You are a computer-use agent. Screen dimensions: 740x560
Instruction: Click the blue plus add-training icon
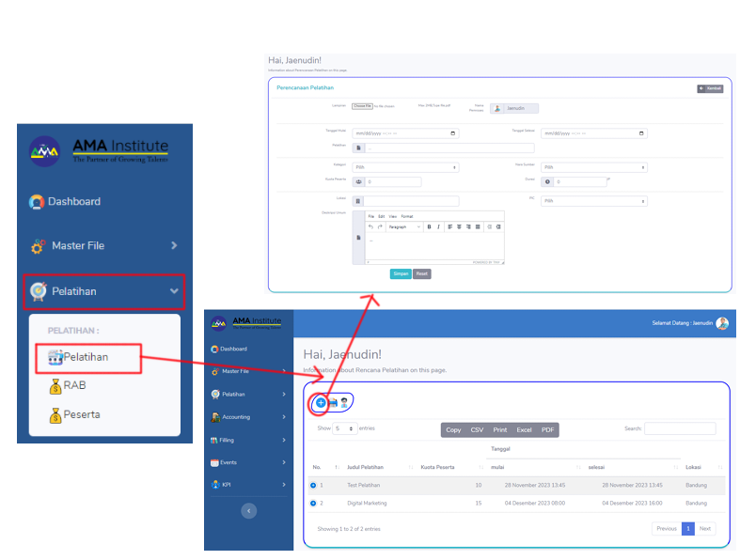click(321, 402)
